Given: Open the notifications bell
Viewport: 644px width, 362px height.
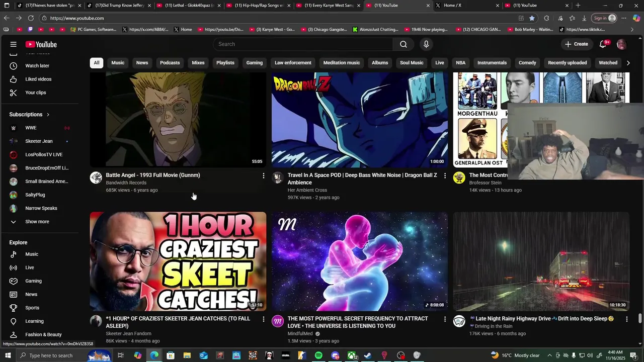Looking at the screenshot, I should pyautogui.click(x=603, y=44).
